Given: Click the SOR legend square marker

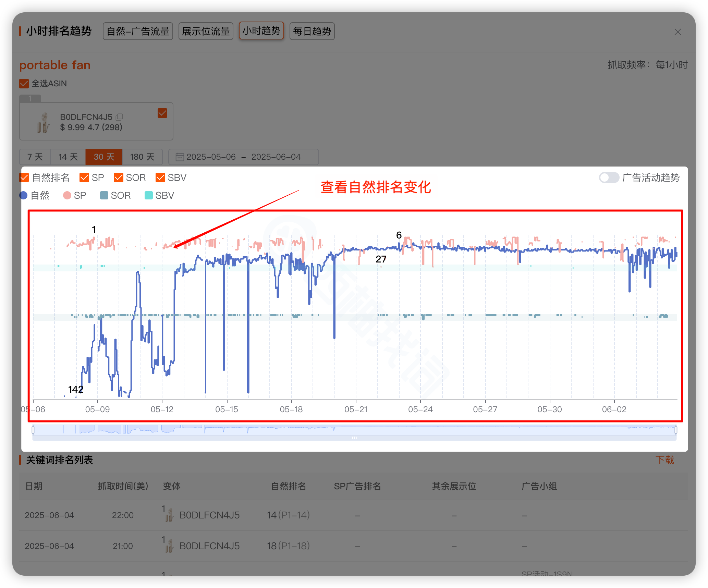Looking at the screenshot, I should (x=104, y=195).
